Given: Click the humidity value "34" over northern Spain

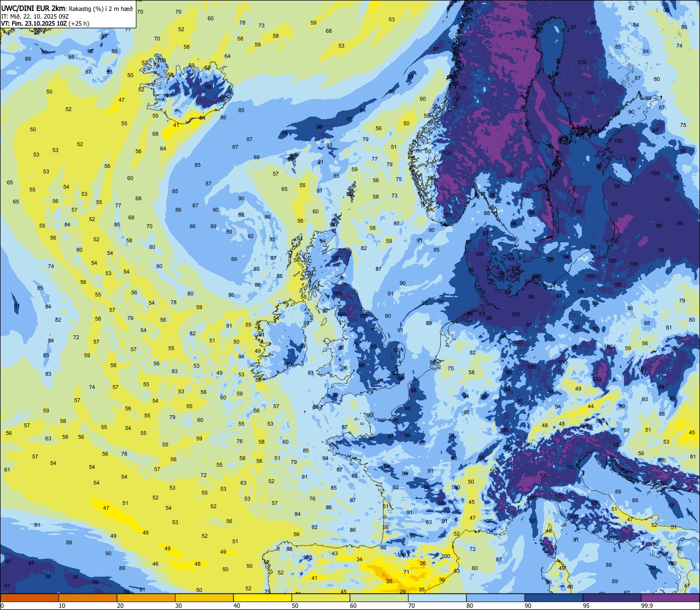Looking at the screenshot, I should [359, 559].
